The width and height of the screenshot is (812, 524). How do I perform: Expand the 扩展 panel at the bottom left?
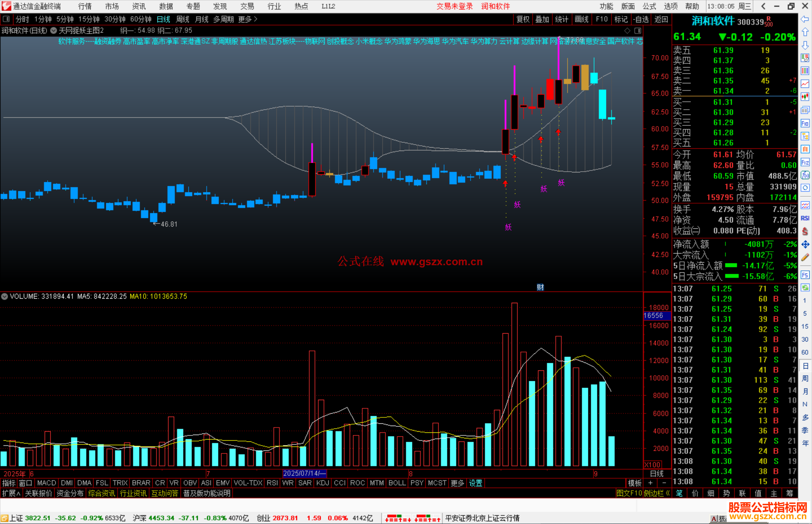click(11, 493)
